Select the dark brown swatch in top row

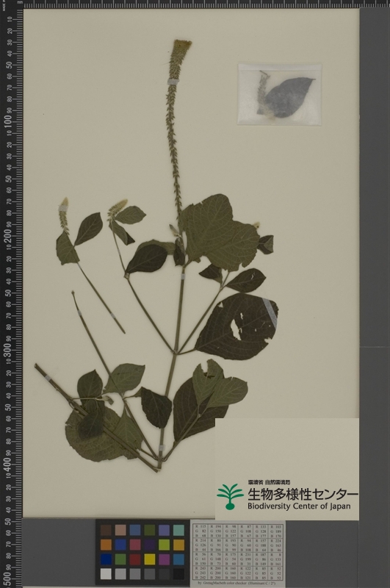click(x=106, y=530)
